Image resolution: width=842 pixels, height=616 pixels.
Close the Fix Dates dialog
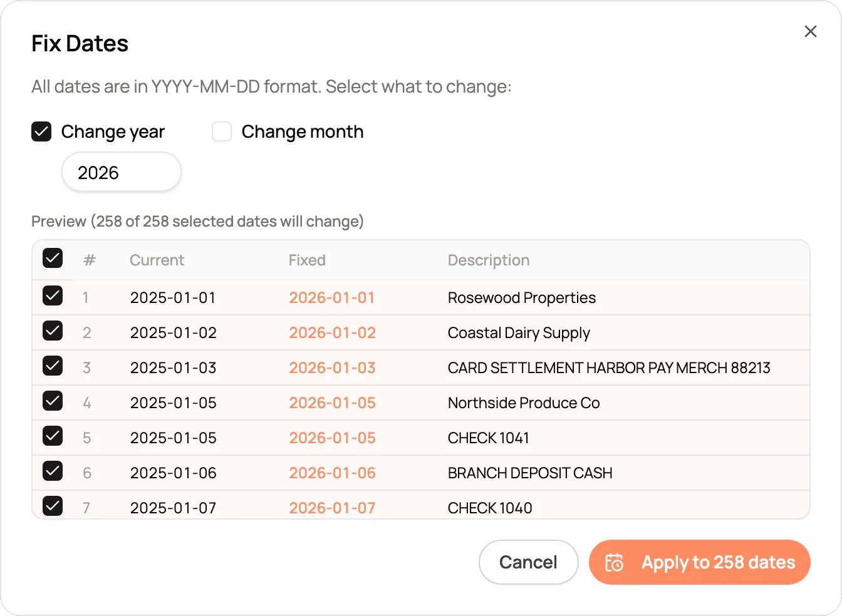[x=810, y=31]
